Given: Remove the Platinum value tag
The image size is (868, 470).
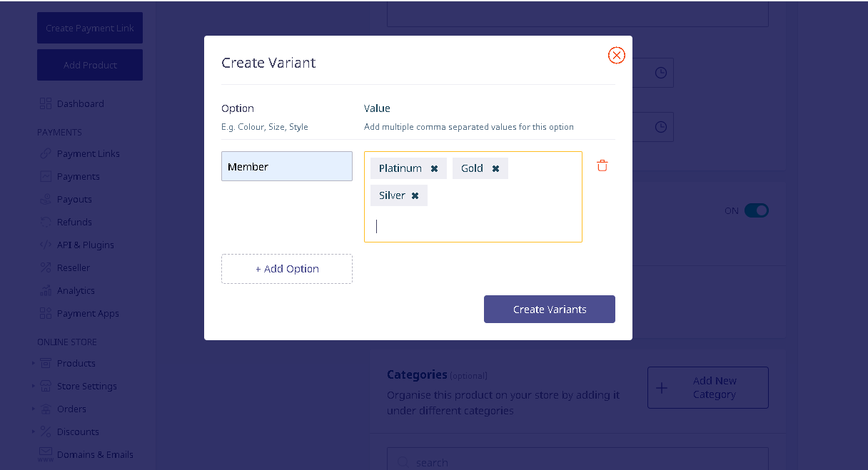Looking at the screenshot, I should point(434,169).
